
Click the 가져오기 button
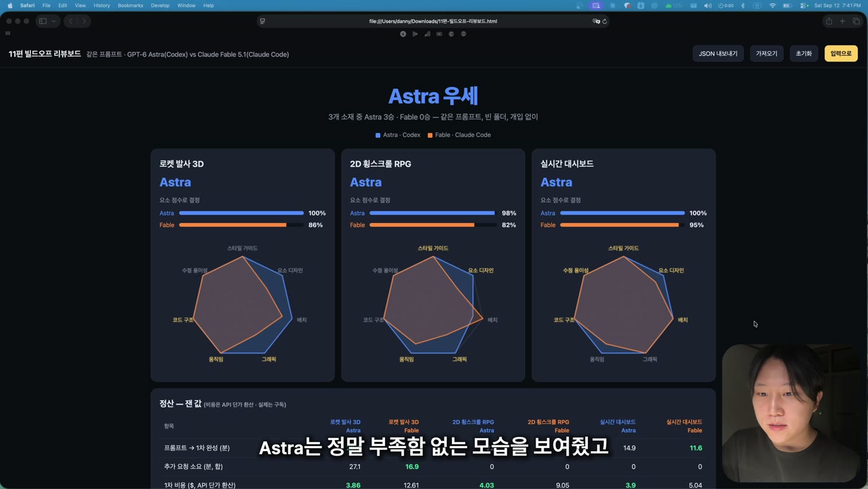(x=766, y=53)
